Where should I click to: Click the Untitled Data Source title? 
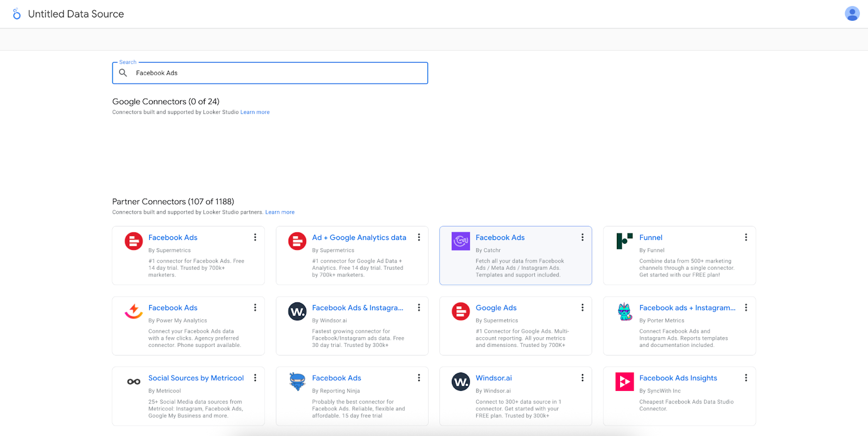pos(76,14)
